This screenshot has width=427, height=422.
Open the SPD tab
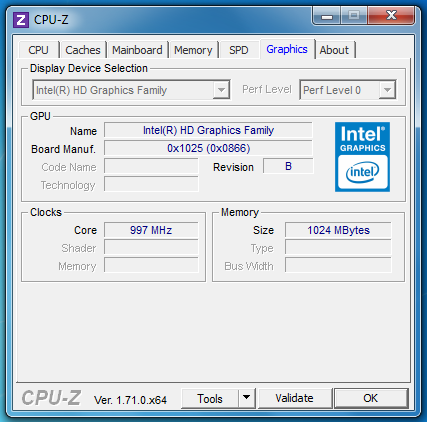(x=239, y=50)
